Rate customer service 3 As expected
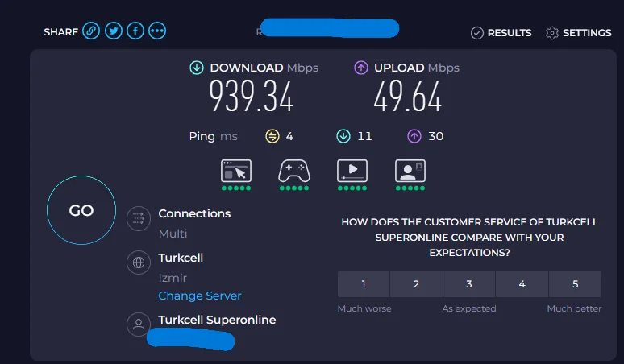Viewport: 624px width, 364px height. click(469, 284)
